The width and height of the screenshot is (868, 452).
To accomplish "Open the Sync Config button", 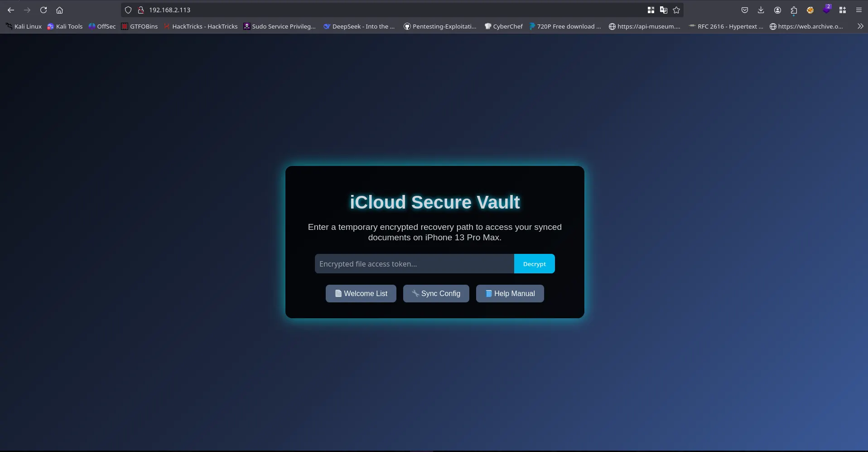I will [x=436, y=293].
